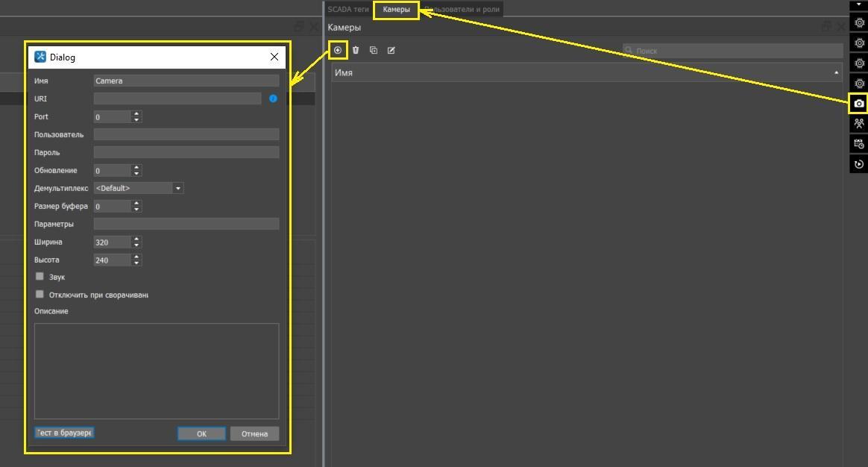Switch to the SCADA теги tab
The width and height of the screenshot is (868, 467).
pos(348,10)
